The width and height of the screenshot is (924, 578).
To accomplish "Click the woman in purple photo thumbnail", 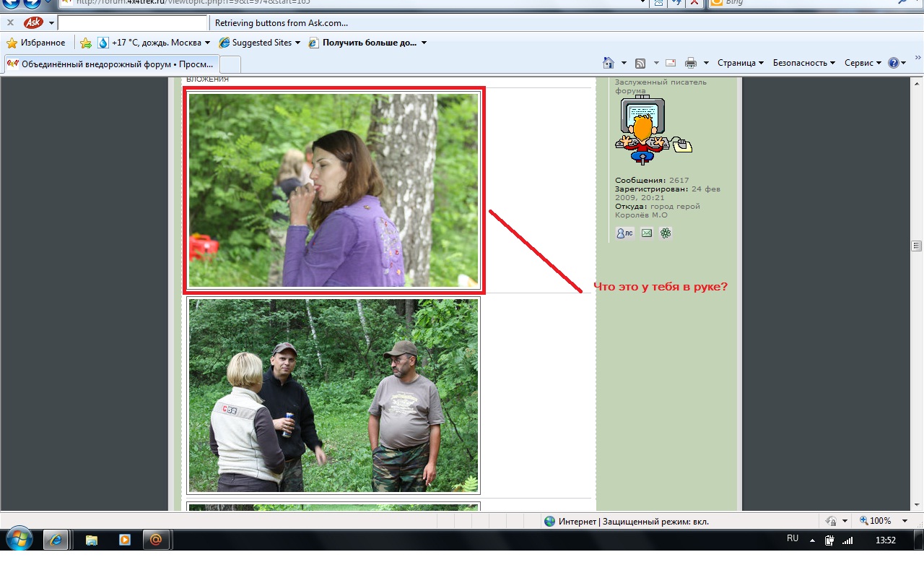I will [x=334, y=190].
